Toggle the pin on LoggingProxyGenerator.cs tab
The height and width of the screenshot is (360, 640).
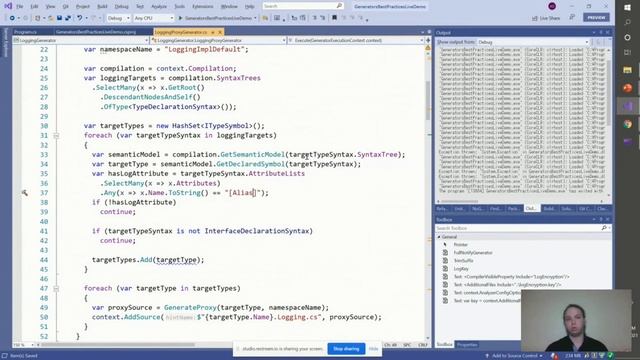pyautogui.click(x=213, y=32)
